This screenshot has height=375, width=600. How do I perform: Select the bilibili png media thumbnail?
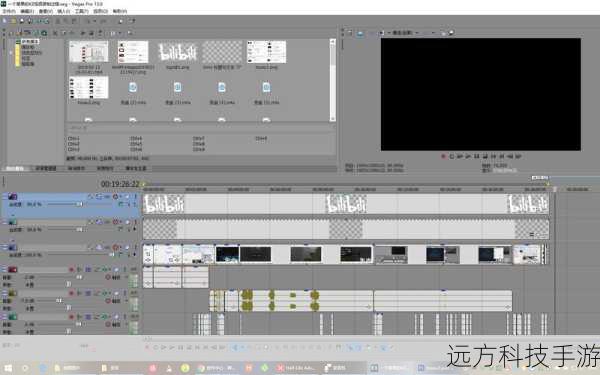pyautogui.click(x=178, y=52)
